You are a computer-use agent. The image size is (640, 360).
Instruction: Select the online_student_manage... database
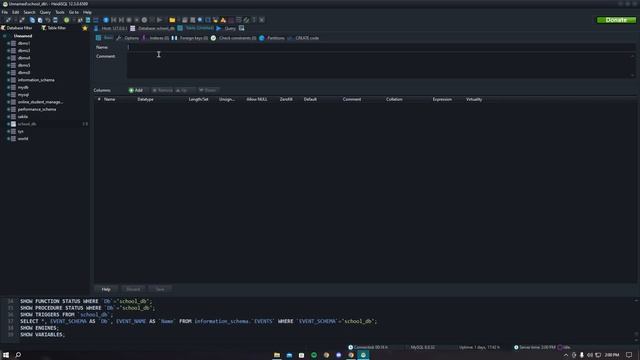tap(40, 102)
